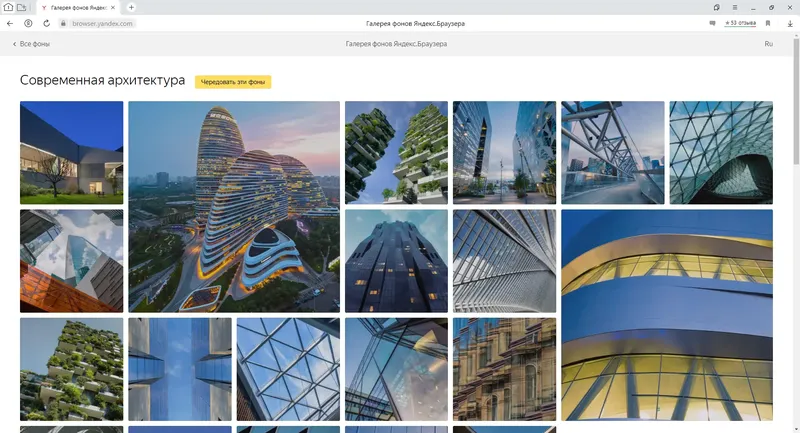Image resolution: width=800 pixels, height=433 pixels.
Task: Go back to Все фоны
Action: pyautogui.click(x=31, y=44)
